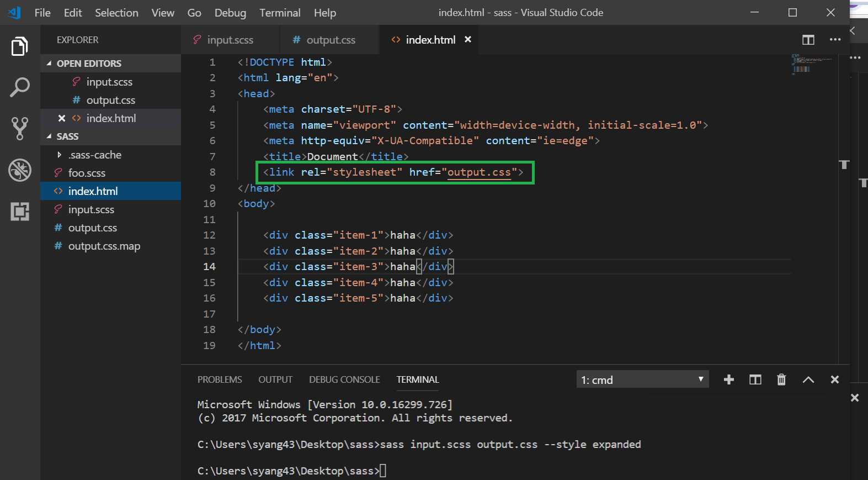Switch to the OUTPUT panel tab
Image resolution: width=868 pixels, height=480 pixels.
click(275, 379)
